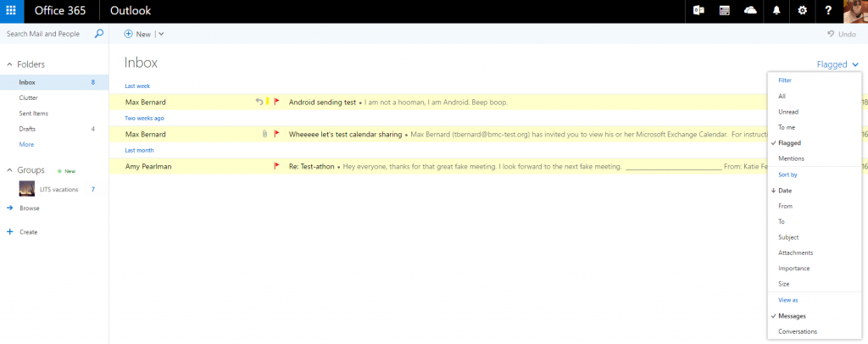The image size is (868, 344).
Task: Collapse the Groups section
Action: [9, 170]
